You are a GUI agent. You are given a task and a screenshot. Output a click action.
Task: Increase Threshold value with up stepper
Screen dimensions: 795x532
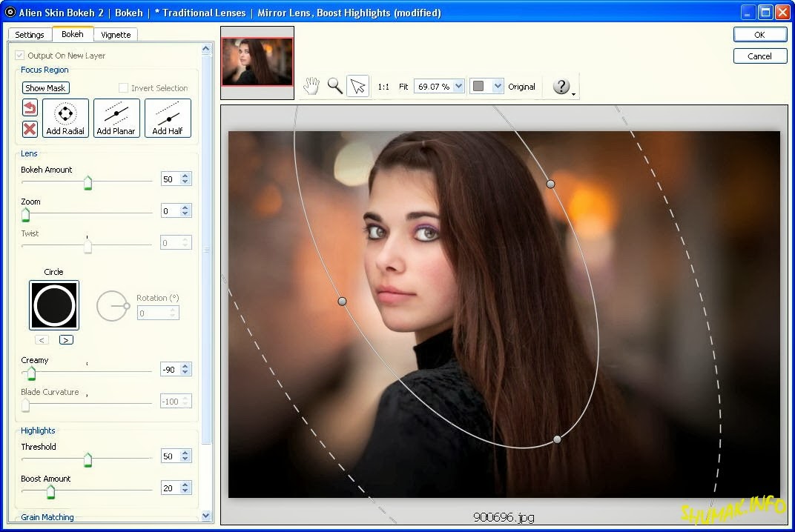185,453
